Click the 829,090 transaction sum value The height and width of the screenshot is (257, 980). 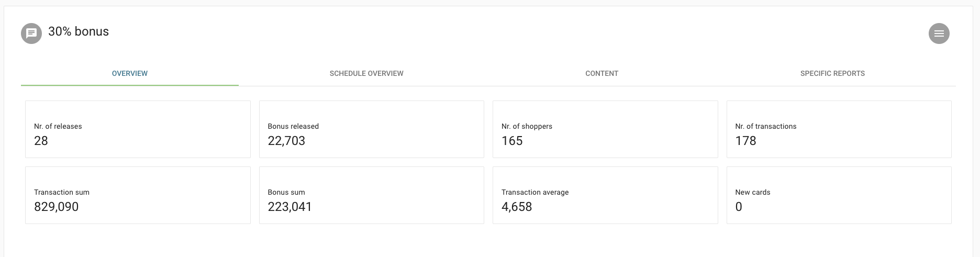pyautogui.click(x=57, y=207)
